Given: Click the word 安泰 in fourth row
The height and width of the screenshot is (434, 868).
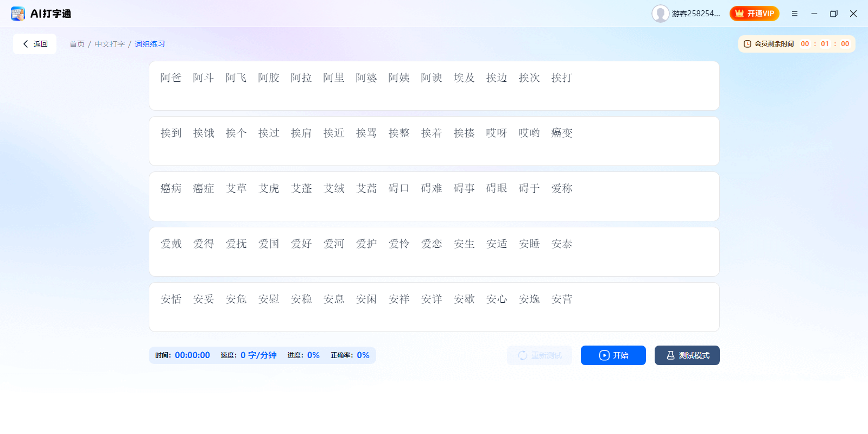Looking at the screenshot, I should point(562,244).
